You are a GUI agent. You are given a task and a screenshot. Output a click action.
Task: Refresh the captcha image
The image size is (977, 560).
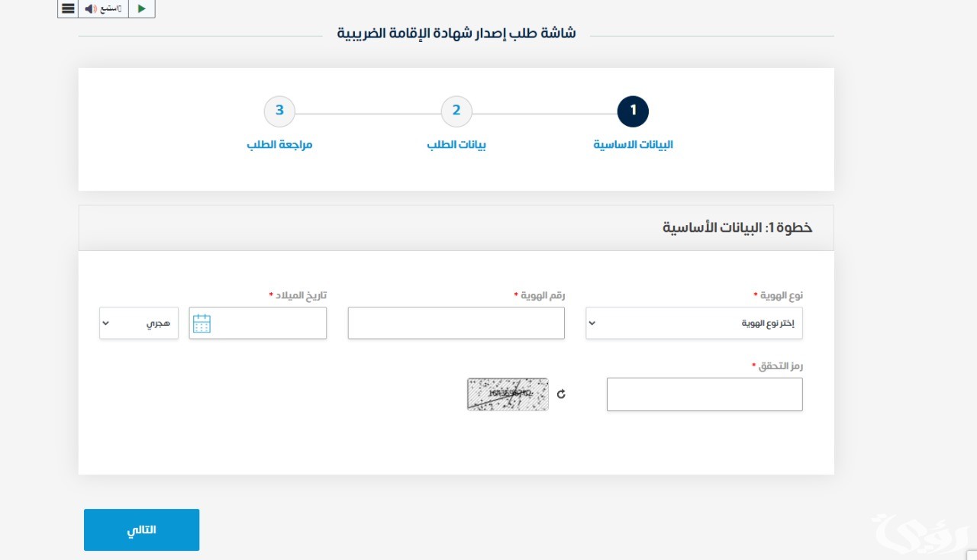click(x=561, y=394)
